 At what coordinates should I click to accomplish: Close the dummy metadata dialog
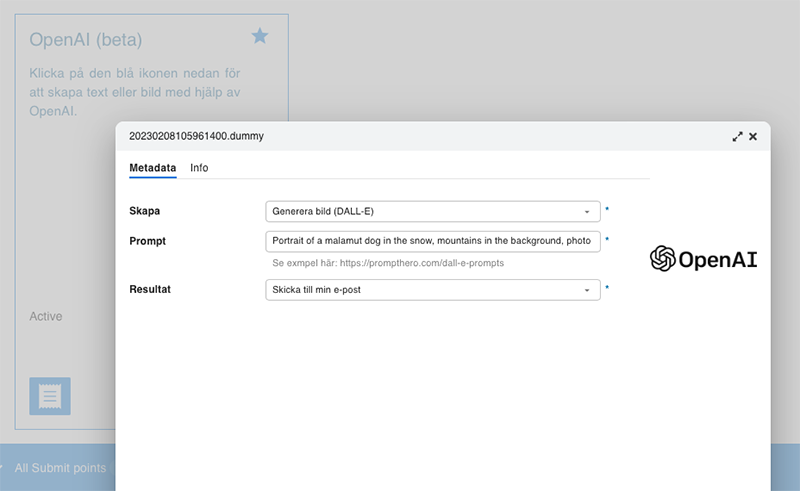[x=753, y=136]
